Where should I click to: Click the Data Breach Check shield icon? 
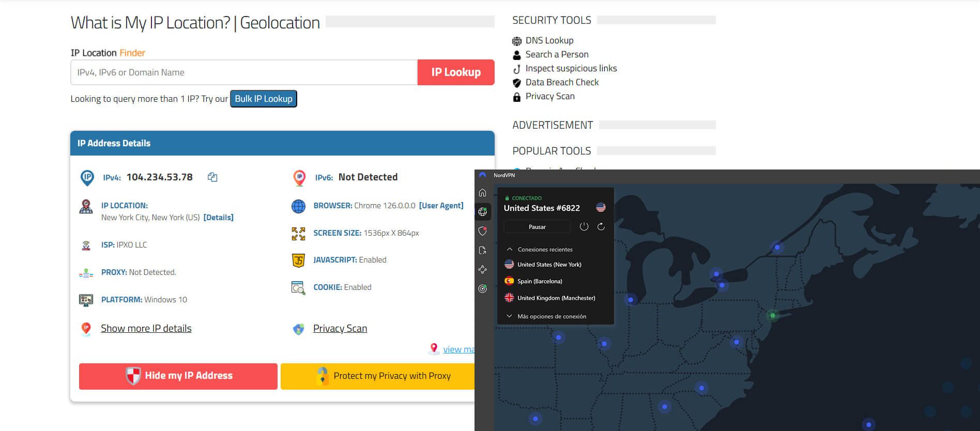(516, 83)
